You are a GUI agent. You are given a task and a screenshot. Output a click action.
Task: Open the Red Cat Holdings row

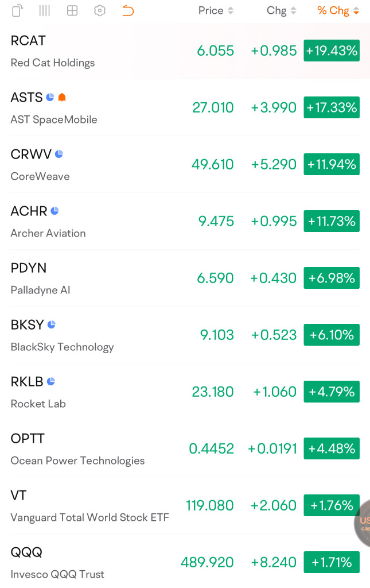(185, 51)
